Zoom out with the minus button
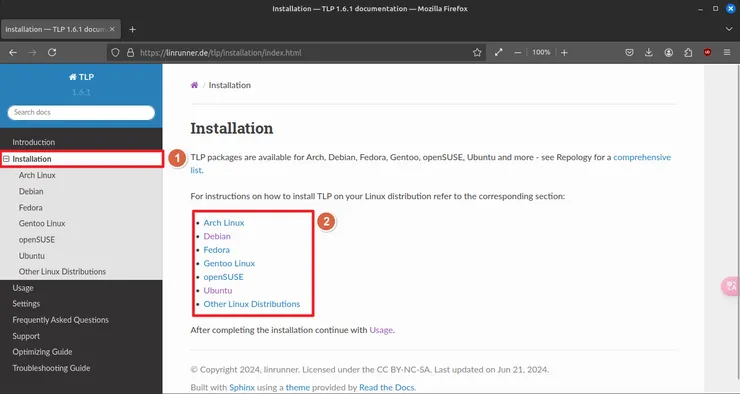The image size is (740, 394). coord(518,52)
